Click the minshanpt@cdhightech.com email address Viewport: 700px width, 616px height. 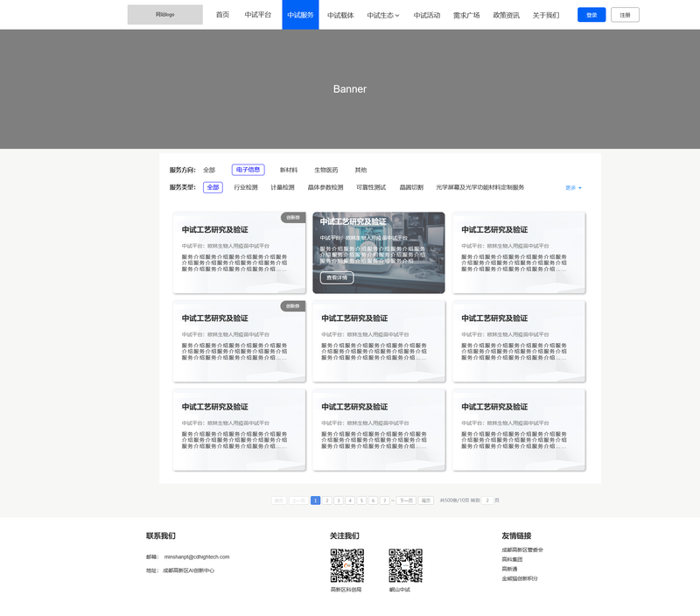click(197, 557)
